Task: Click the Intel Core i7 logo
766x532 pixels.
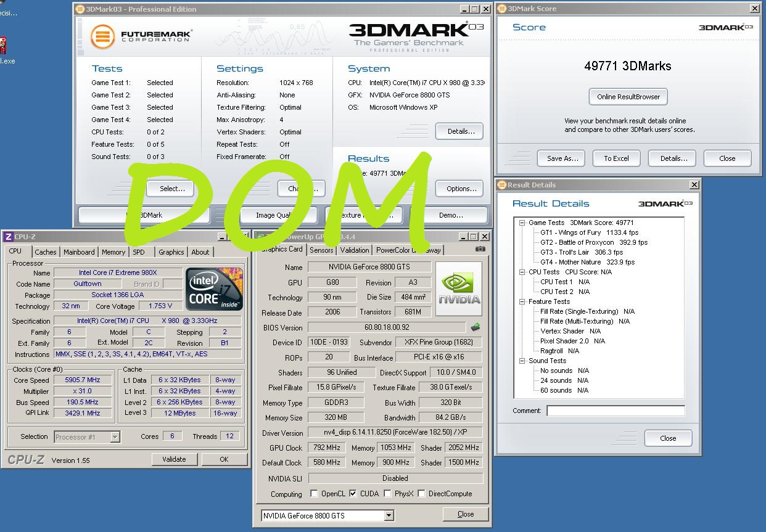Action: (x=214, y=289)
